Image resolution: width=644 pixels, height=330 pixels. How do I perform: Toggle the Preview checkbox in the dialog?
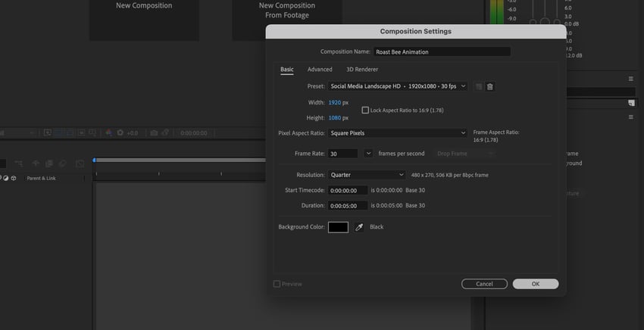pos(277,284)
